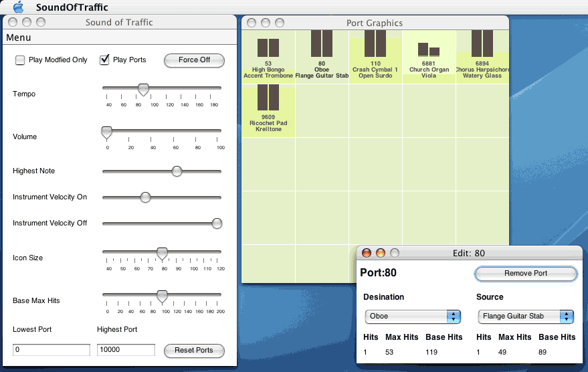Select the port 53 bar icon
588x372 pixels.
(x=268, y=48)
